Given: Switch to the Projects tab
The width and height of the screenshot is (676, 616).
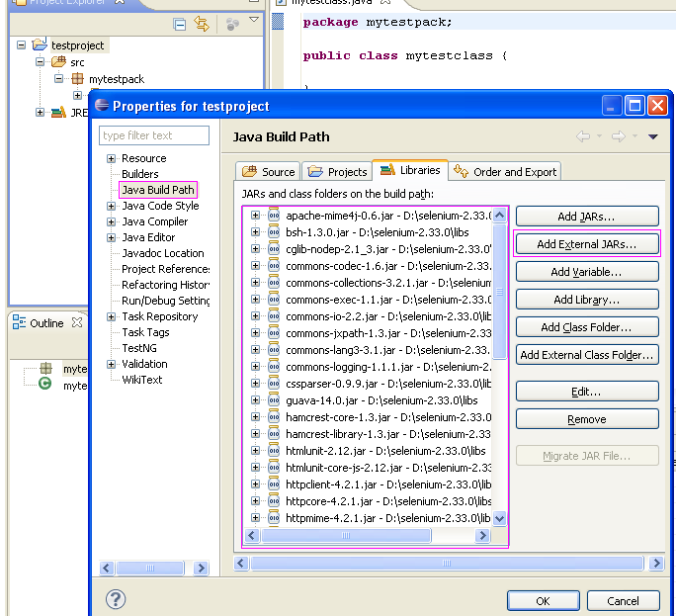Looking at the screenshot, I should 337,172.
